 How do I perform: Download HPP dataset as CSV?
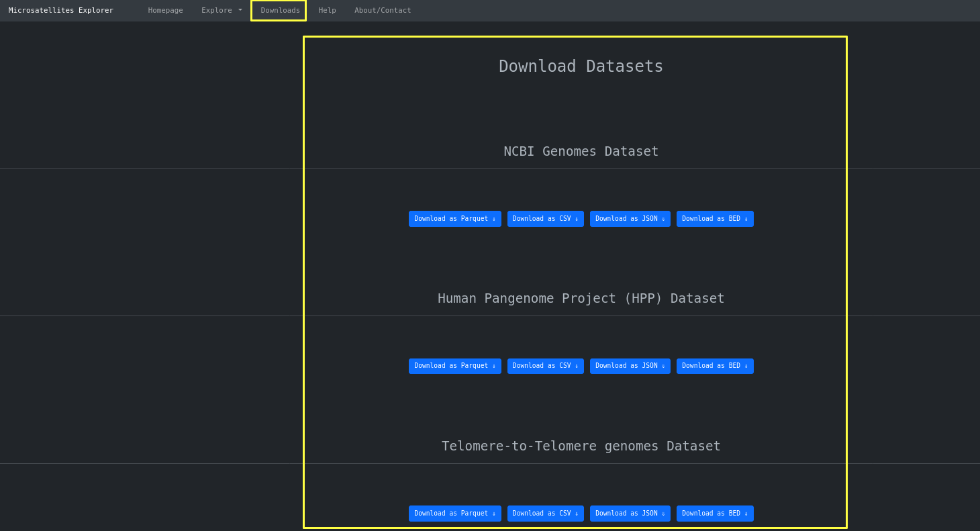tap(545, 366)
